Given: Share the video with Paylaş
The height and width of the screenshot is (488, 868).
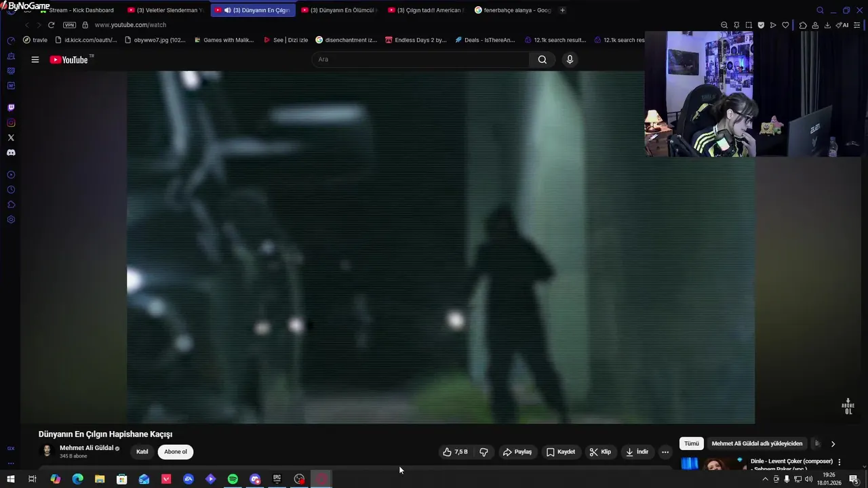Looking at the screenshot, I should tap(517, 452).
